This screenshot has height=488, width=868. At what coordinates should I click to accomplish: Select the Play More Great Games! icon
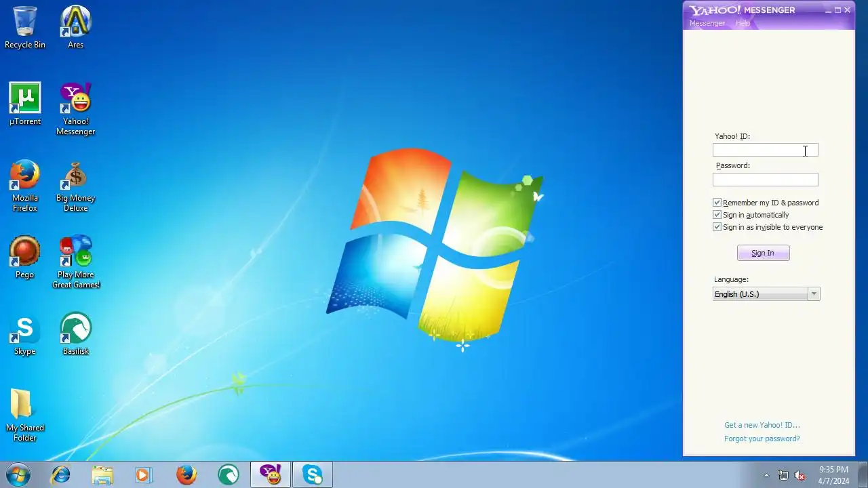click(x=75, y=262)
